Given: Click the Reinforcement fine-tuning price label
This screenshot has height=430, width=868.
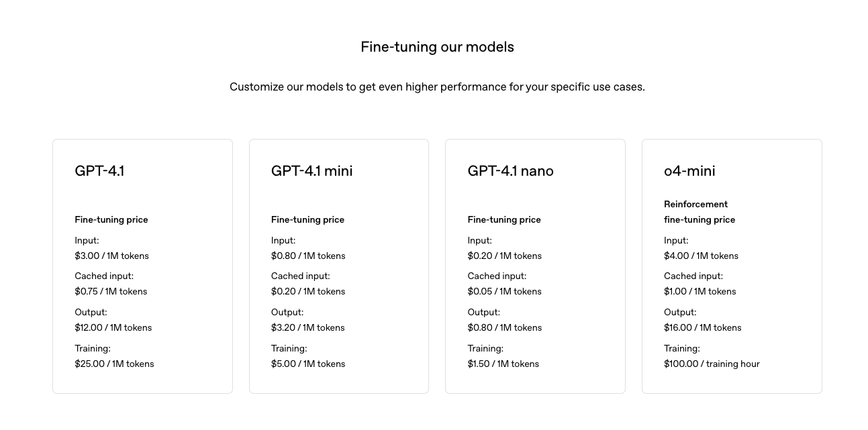Looking at the screenshot, I should point(700,212).
